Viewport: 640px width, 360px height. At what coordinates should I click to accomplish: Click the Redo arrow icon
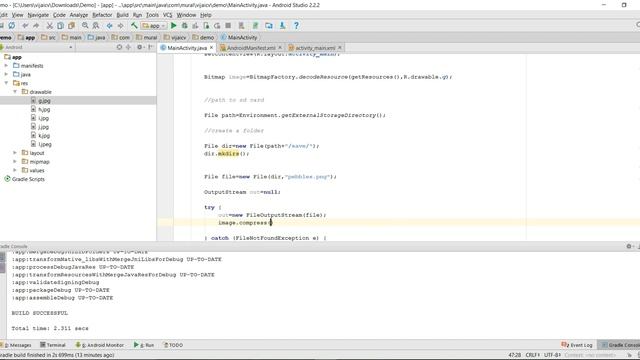click(x=36, y=25)
